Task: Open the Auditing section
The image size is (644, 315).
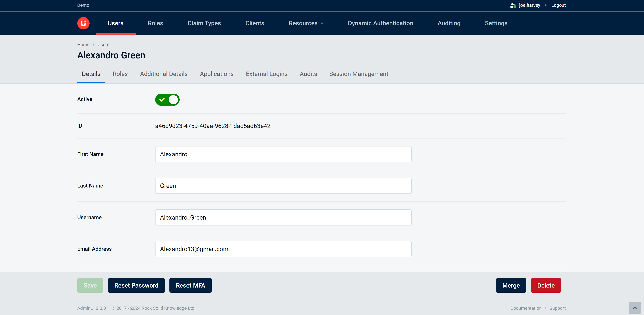Action: pyautogui.click(x=449, y=23)
